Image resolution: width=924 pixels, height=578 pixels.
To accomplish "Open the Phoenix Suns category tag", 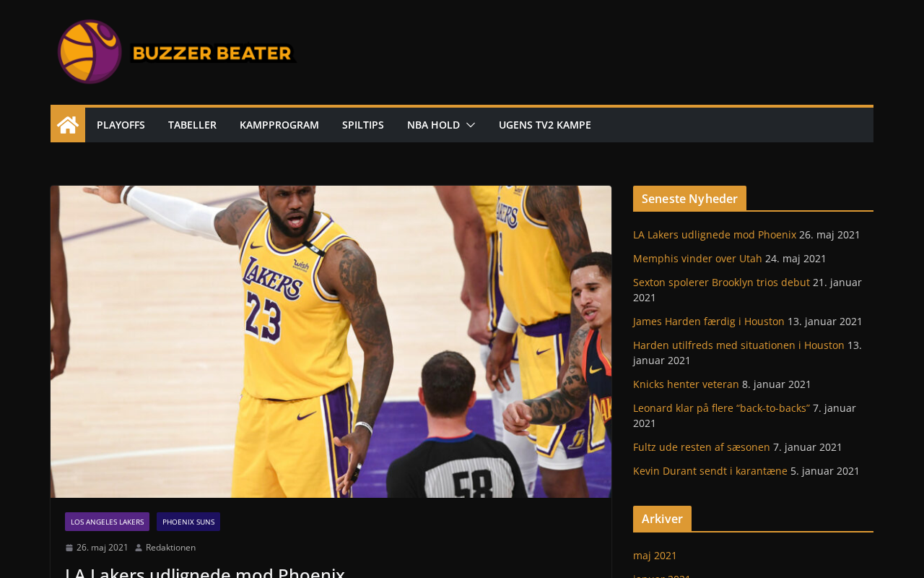I will coord(188,522).
